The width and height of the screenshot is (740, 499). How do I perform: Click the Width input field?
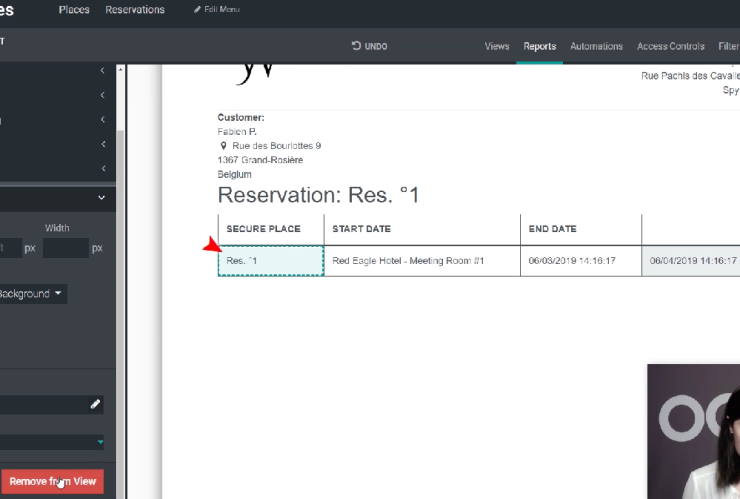coord(66,248)
